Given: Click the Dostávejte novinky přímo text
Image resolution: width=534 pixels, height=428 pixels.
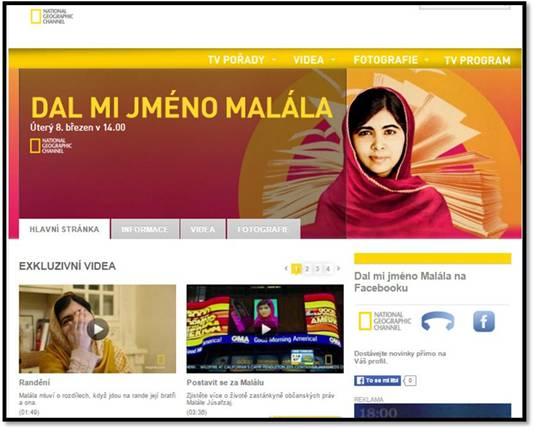Looking at the screenshot, I should [x=400, y=357].
